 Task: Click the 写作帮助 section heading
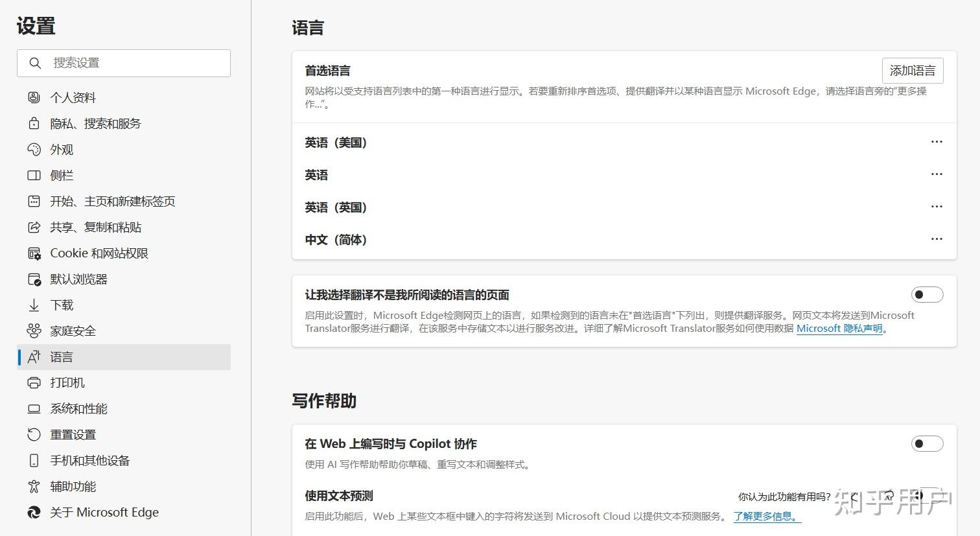pyautogui.click(x=324, y=401)
